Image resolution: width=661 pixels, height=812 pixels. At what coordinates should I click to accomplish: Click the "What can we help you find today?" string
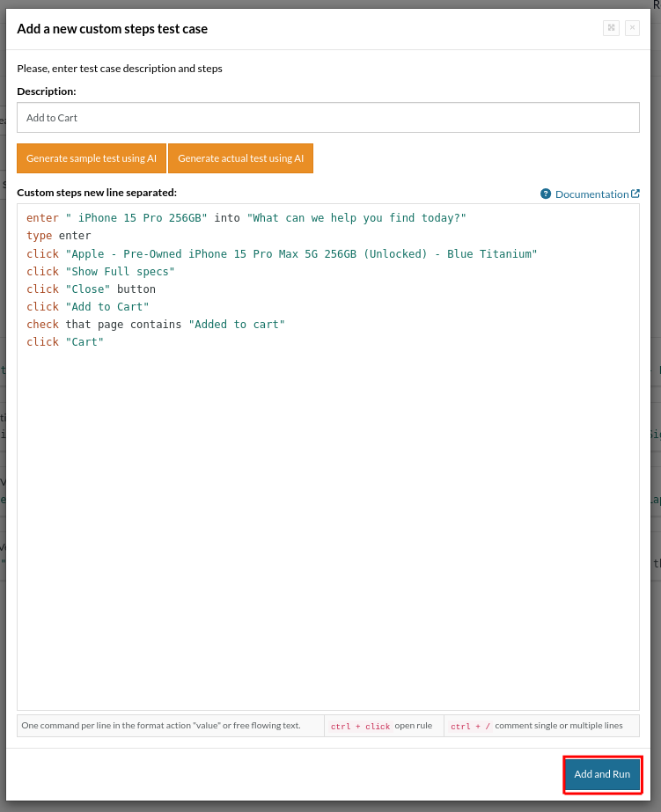pyautogui.click(x=356, y=218)
